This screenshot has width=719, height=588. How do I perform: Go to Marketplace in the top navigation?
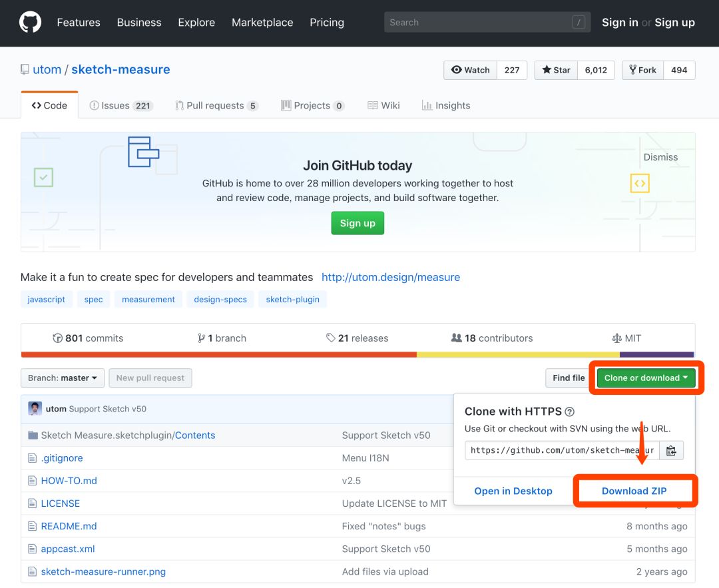point(262,23)
